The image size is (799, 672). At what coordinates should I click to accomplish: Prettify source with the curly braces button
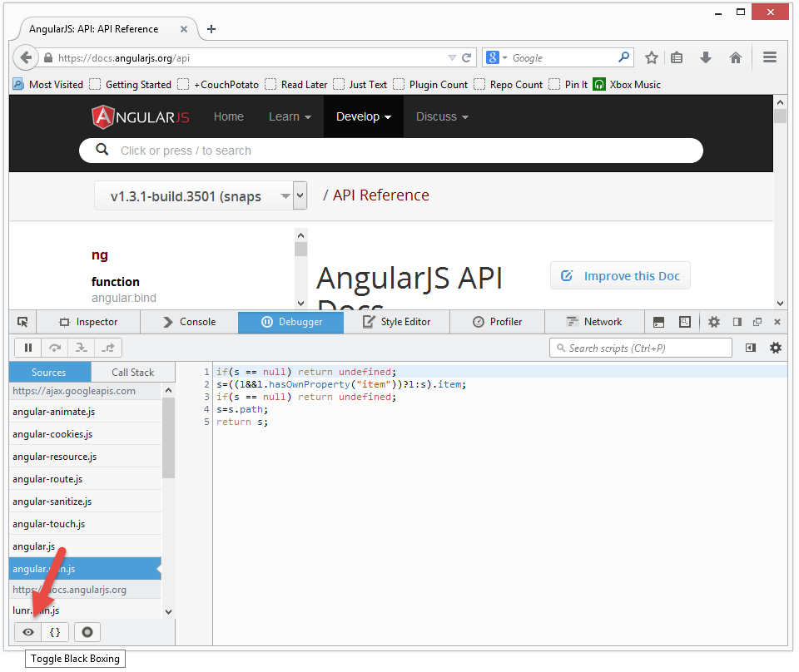[55, 632]
